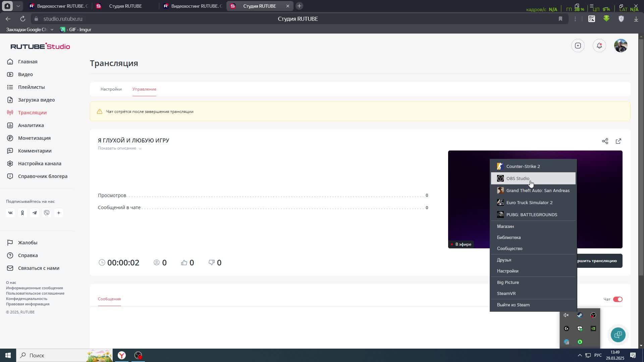The image size is (644, 362).
Task: Open the browser downloads icon
Action: pos(636,19)
